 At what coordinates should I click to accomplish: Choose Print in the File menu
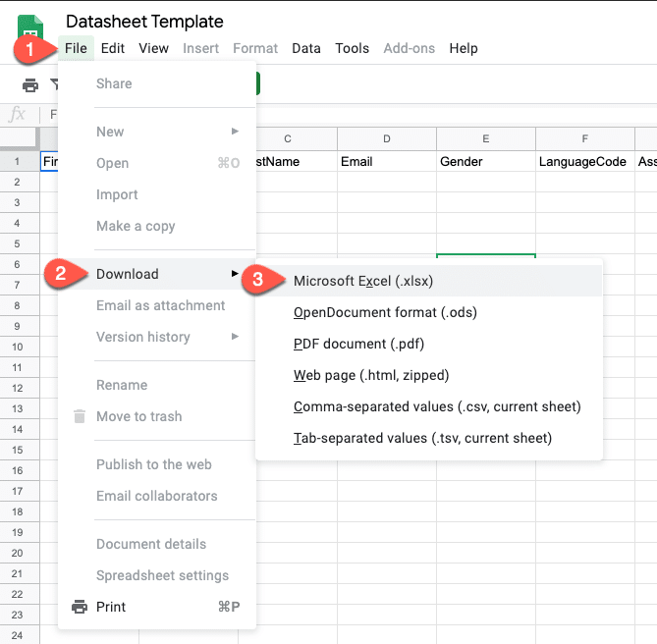(x=157, y=607)
